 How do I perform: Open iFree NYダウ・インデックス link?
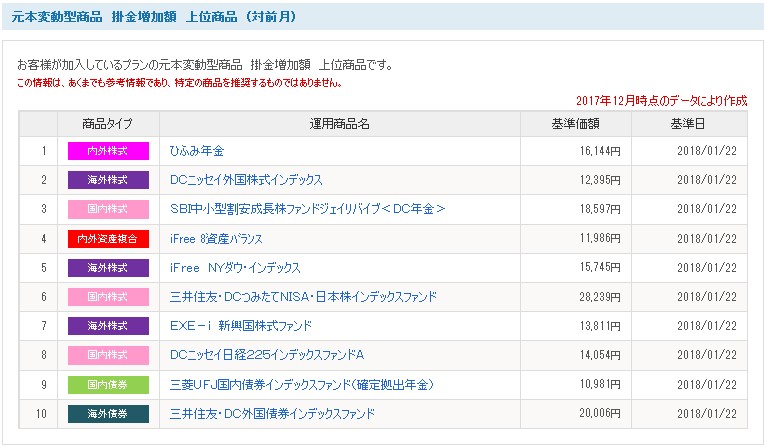235,268
